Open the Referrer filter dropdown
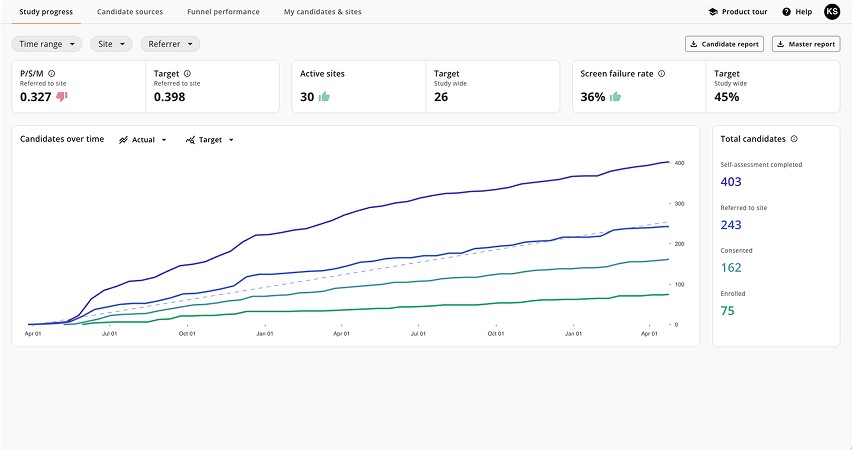Screen dimensions: 853x450 point(170,44)
